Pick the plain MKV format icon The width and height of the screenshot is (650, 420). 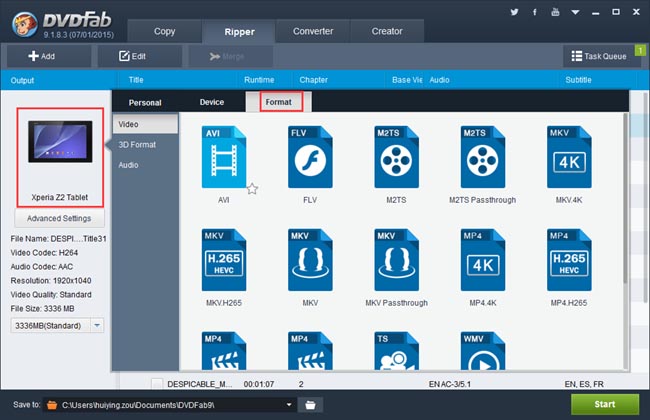pyautogui.click(x=310, y=260)
